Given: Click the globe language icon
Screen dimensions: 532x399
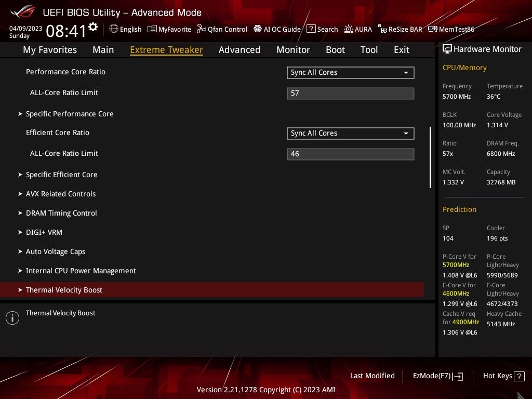Looking at the screenshot, I should click(x=114, y=29).
